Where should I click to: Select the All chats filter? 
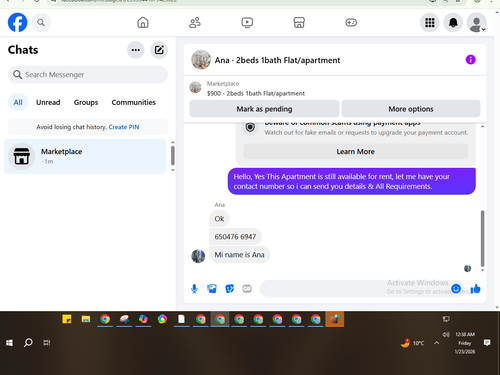pos(18,102)
